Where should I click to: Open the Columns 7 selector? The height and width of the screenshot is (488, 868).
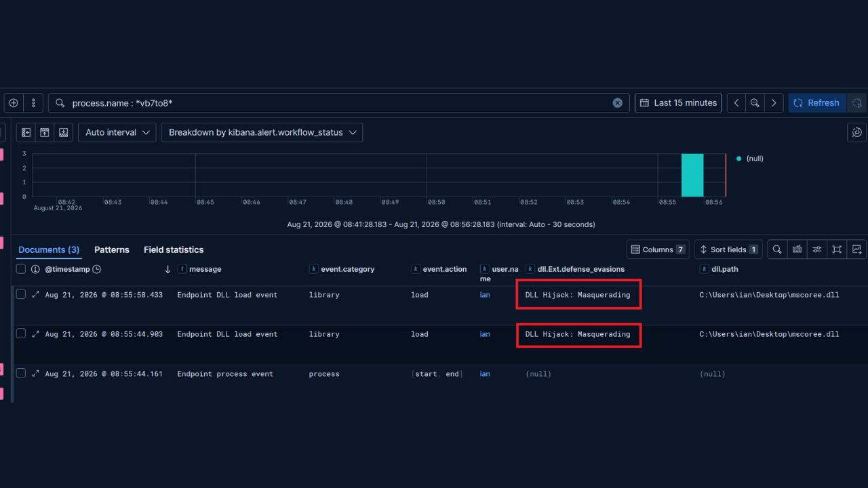click(658, 249)
